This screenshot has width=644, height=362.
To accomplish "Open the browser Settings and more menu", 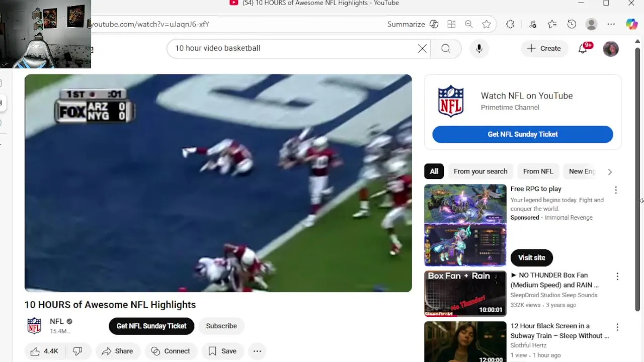I will click(611, 24).
